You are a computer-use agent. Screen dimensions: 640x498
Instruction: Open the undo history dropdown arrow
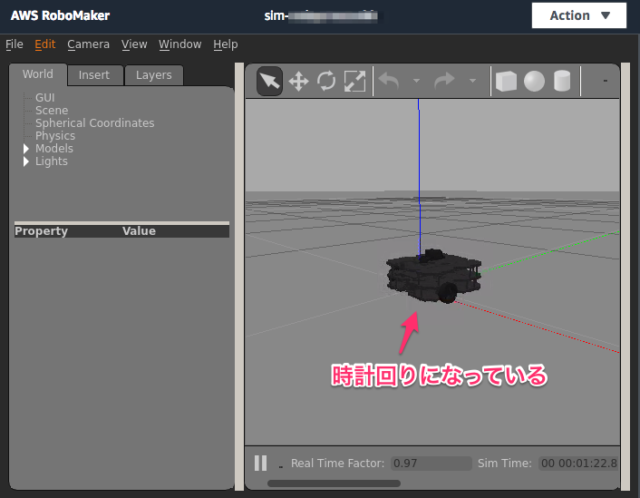pyautogui.click(x=416, y=81)
